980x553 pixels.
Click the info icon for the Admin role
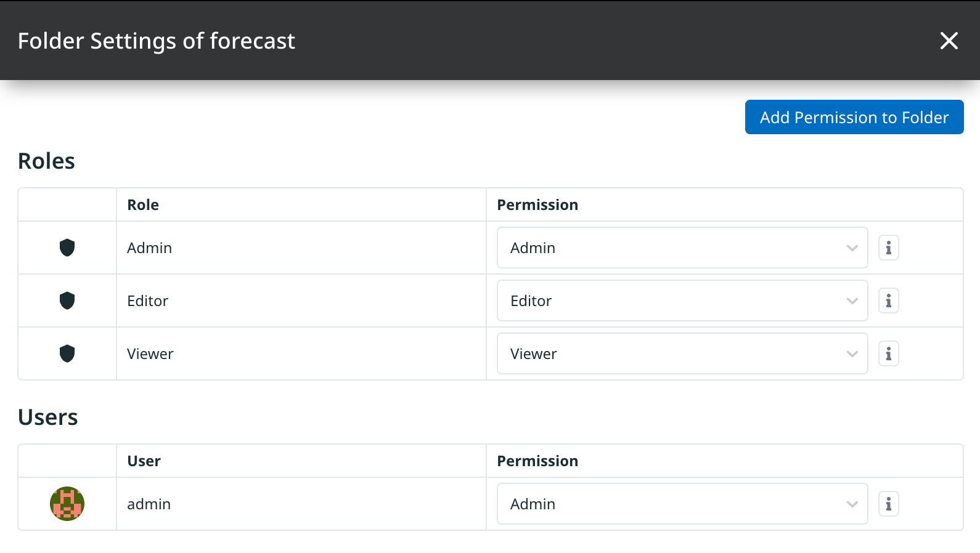[x=888, y=248]
